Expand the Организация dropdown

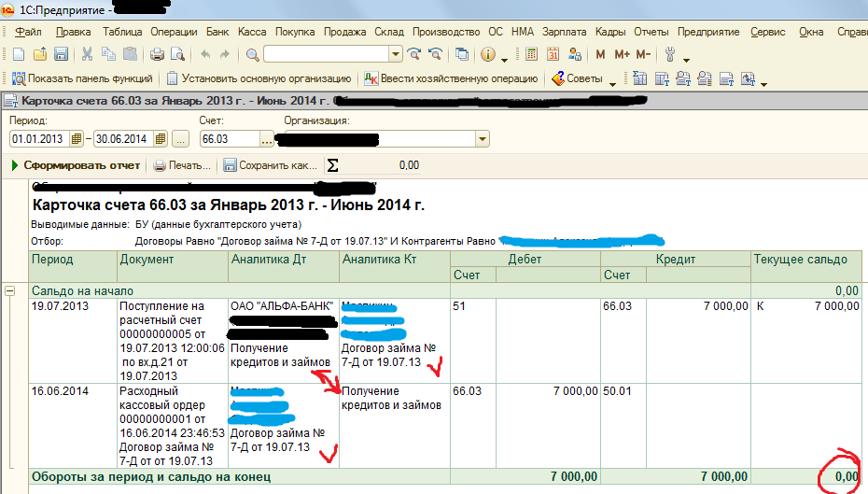pos(483,139)
